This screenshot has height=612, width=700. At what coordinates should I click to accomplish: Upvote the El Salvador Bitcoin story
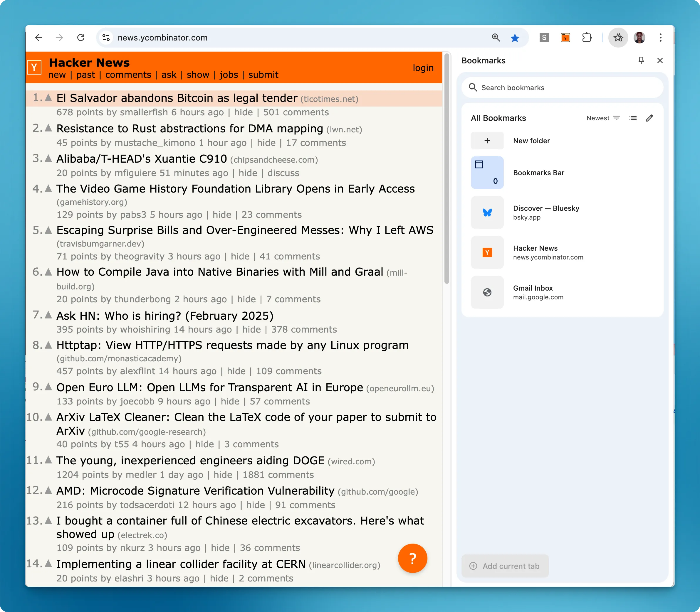pos(48,98)
